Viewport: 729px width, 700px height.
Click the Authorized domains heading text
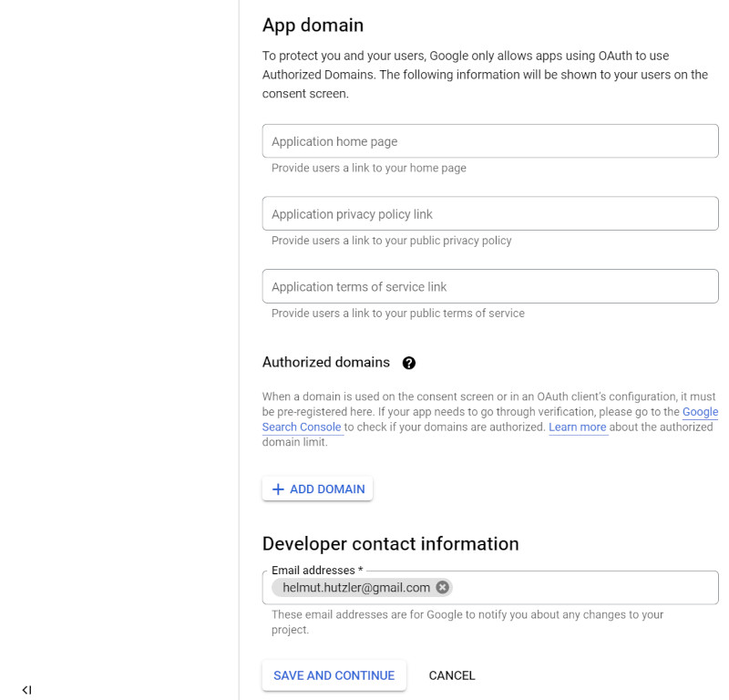(326, 363)
